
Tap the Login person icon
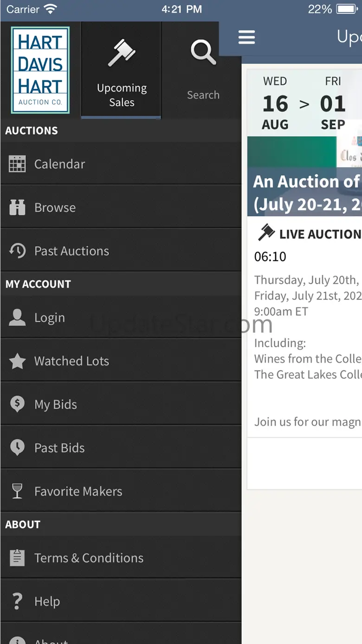tap(17, 318)
